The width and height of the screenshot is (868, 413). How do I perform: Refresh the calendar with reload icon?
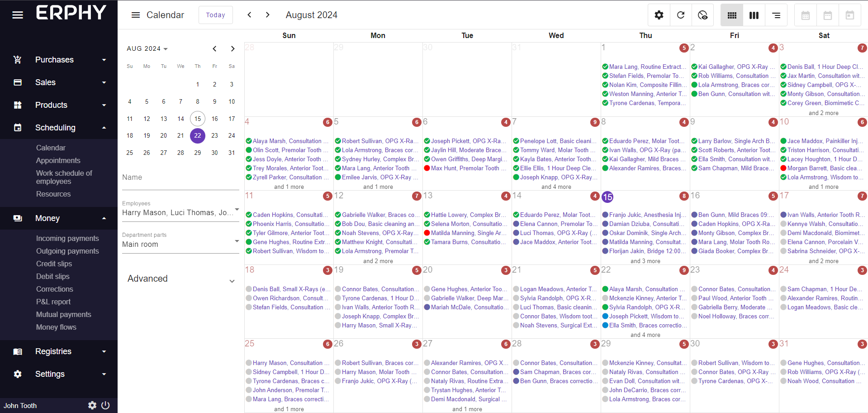pos(681,15)
